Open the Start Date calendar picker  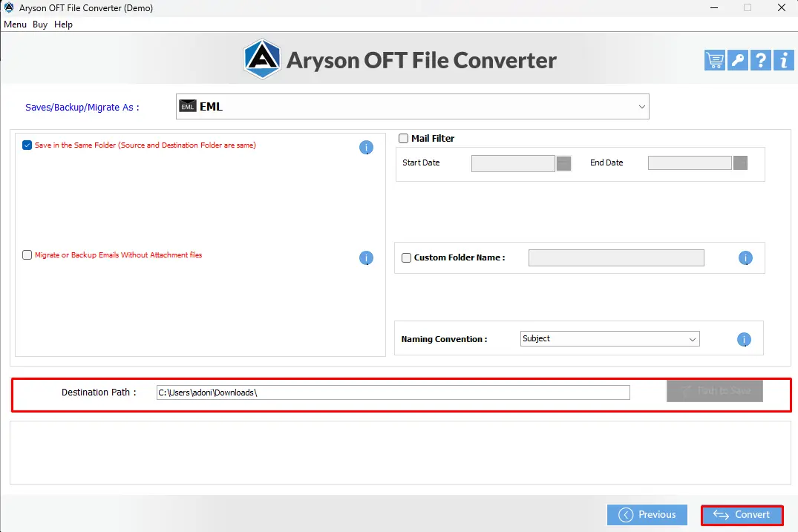click(x=563, y=163)
